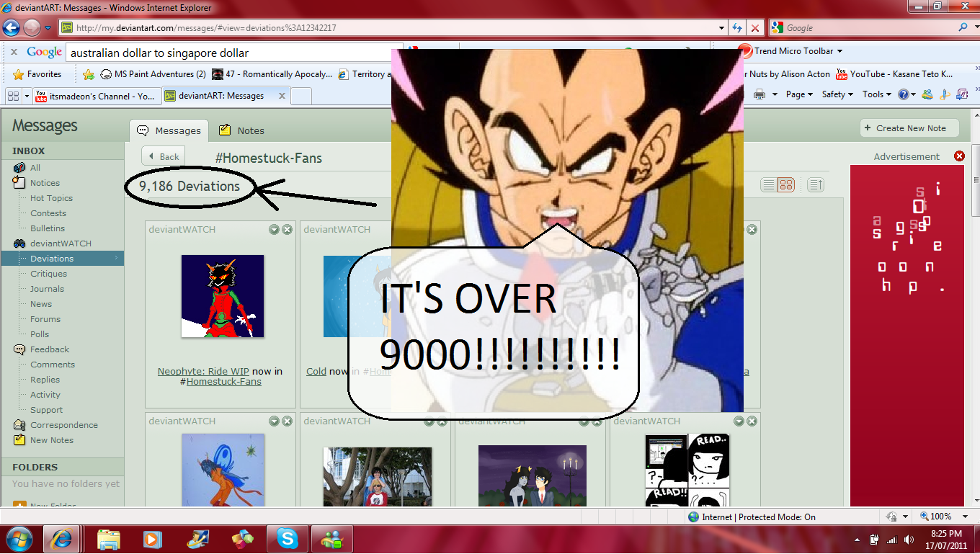Screen dimensions: 980x554
Task: Open the Messages tab on page
Action: pyautogui.click(x=169, y=130)
